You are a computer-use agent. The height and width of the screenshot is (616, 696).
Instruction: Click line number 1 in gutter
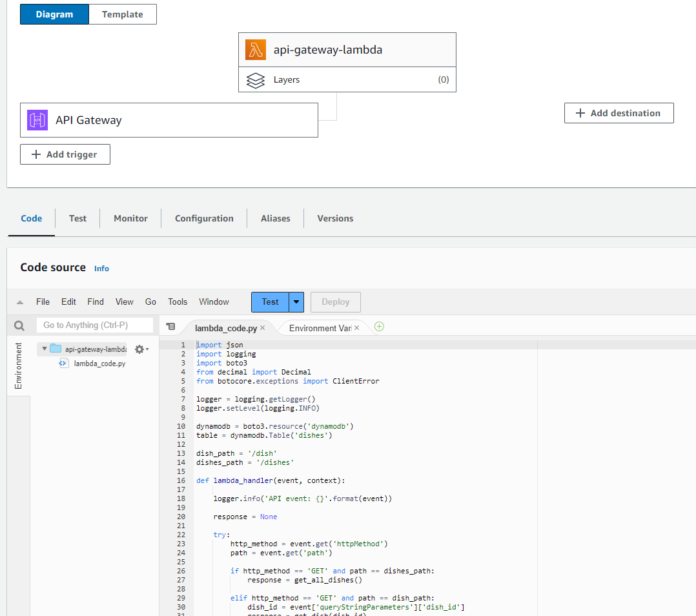183,345
